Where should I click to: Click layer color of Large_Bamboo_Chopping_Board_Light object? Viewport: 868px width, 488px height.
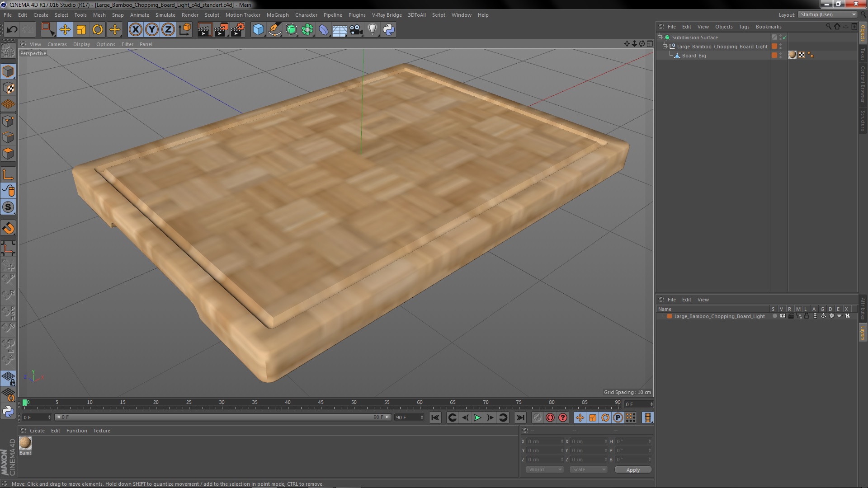tap(774, 46)
